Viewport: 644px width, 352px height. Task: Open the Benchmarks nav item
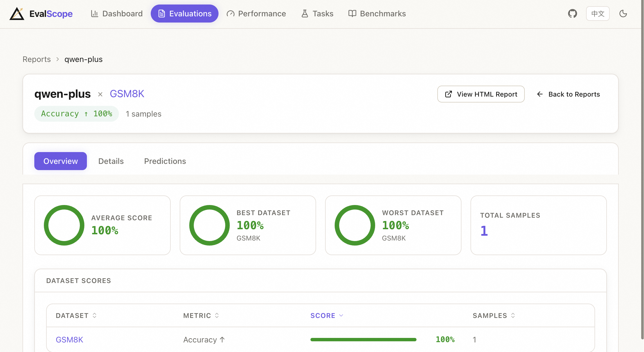click(x=377, y=14)
